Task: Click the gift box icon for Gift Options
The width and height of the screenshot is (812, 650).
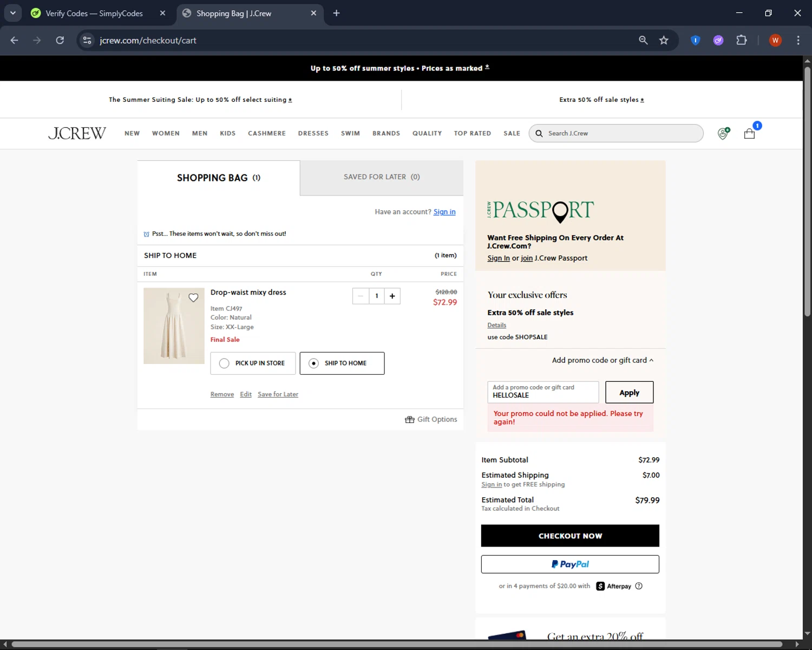Action: tap(410, 419)
